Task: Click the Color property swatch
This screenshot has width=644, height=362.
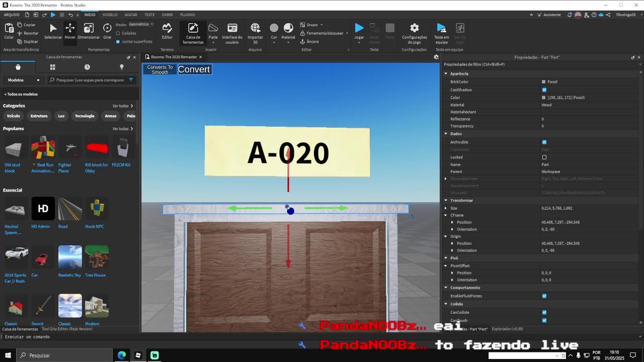Action: click(x=544, y=98)
